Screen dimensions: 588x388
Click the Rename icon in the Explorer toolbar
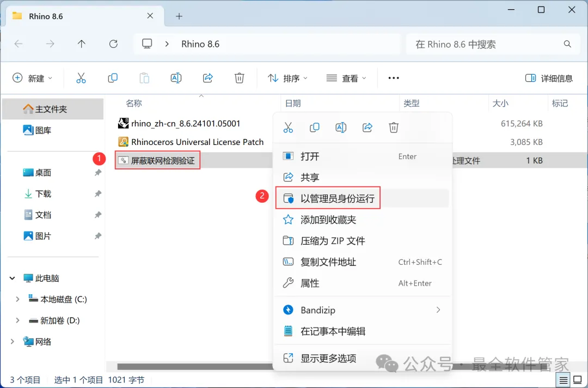(x=176, y=78)
